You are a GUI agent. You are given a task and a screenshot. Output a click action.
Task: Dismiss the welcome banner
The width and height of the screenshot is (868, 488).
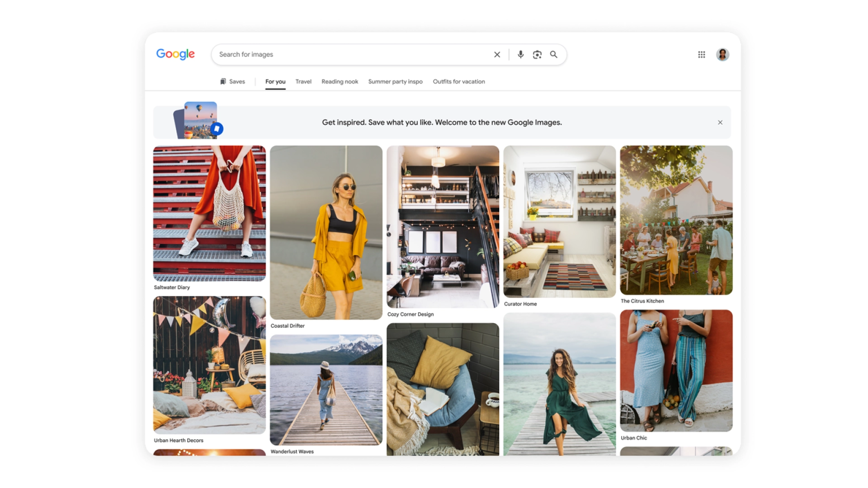720,122
